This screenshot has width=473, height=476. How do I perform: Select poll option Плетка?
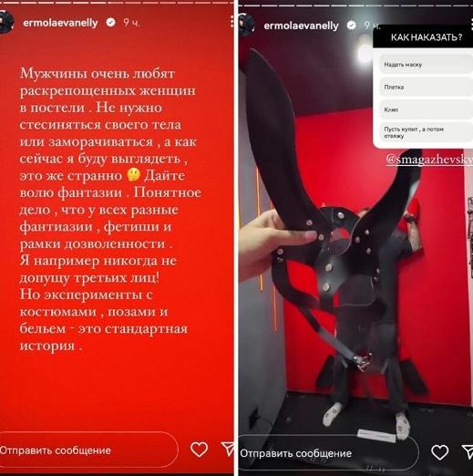click(x=427, y=88)
